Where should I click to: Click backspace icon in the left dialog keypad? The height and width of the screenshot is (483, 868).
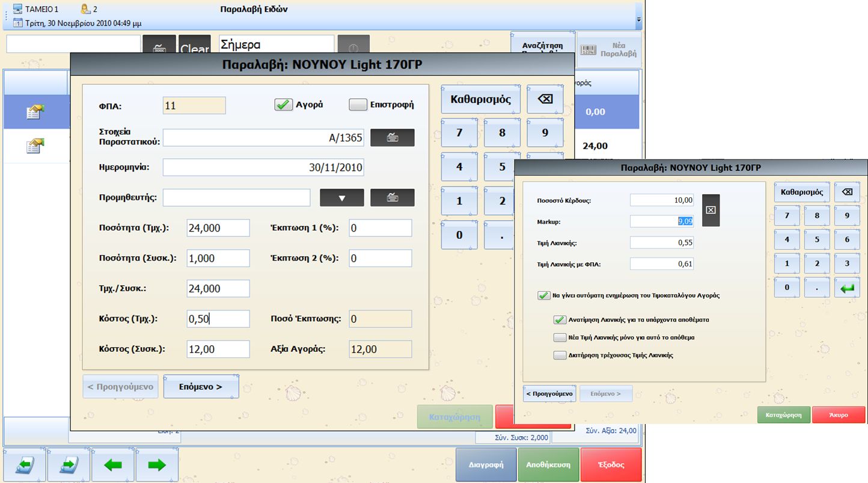pyautogui.click(x=545, y=99)
